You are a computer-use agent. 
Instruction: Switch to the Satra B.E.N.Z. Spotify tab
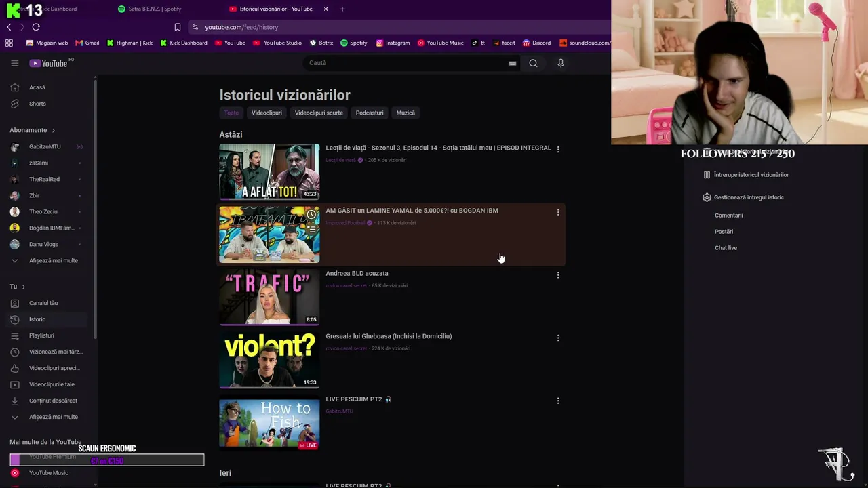pyautogui.click(x=155, y=9)
